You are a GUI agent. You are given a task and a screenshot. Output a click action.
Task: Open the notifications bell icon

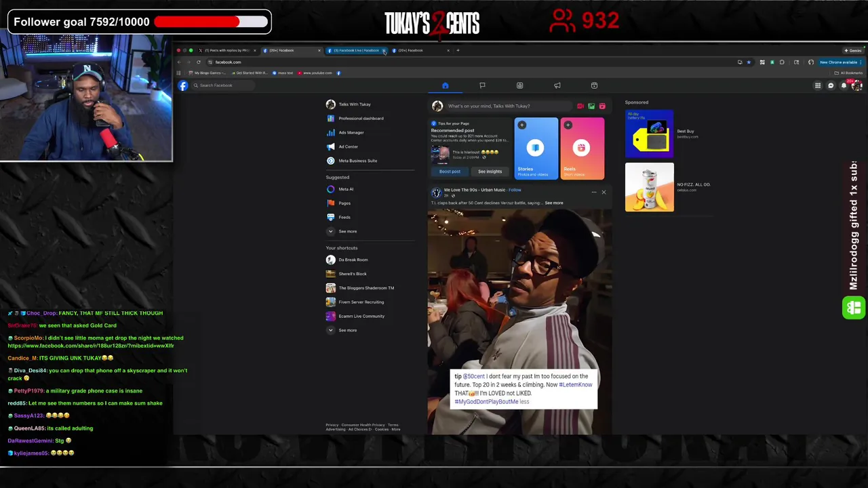point(844,85)
